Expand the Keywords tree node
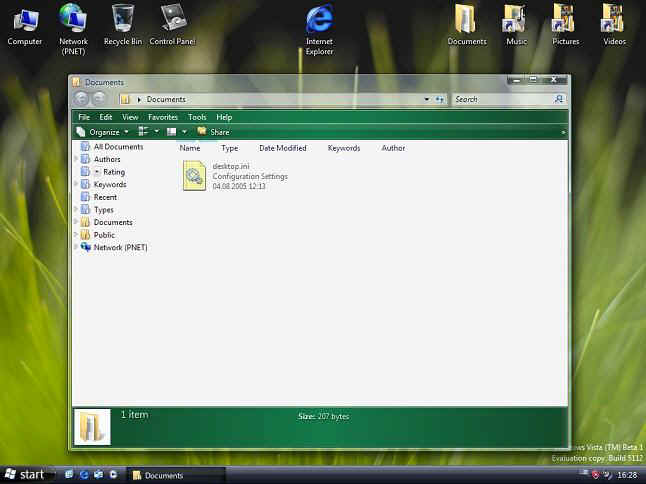Viewport: 646px width, 484px height. click(76, 185)
